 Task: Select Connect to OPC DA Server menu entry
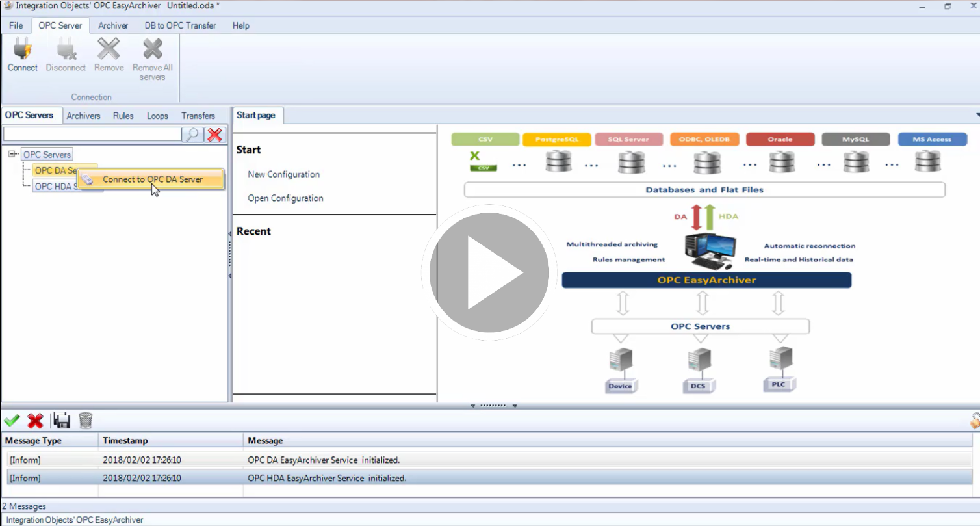click(152, 179)
